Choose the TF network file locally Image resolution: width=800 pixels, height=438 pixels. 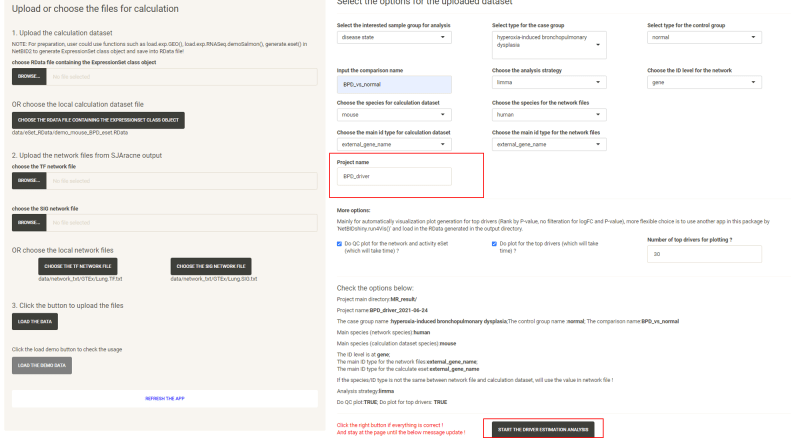click(78, 266)
